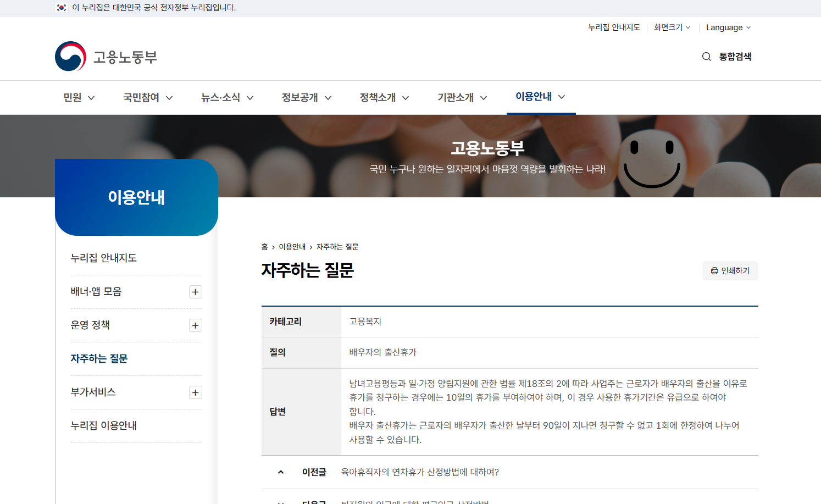Click the 누리집 안내지도 top link
The image size is (821, 504).
coord(614,27)
